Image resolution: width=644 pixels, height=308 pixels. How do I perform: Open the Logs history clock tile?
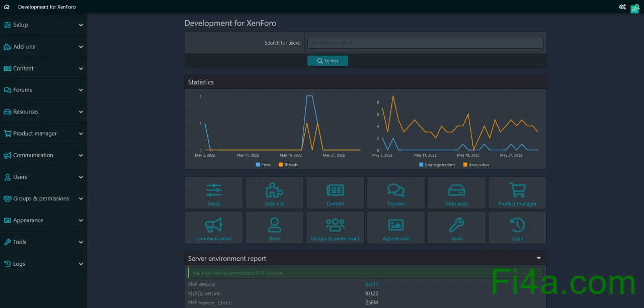click(x=517, y=228)
